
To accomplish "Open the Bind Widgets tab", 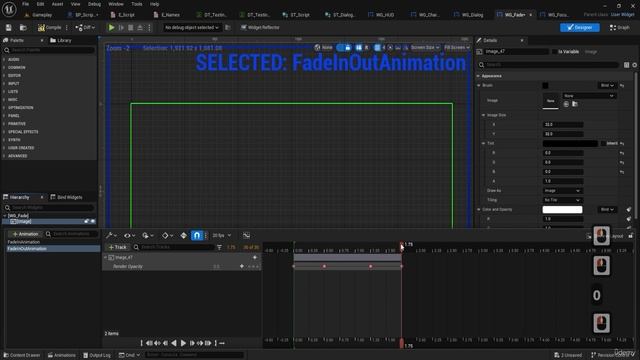I will [x=66, y=197].
